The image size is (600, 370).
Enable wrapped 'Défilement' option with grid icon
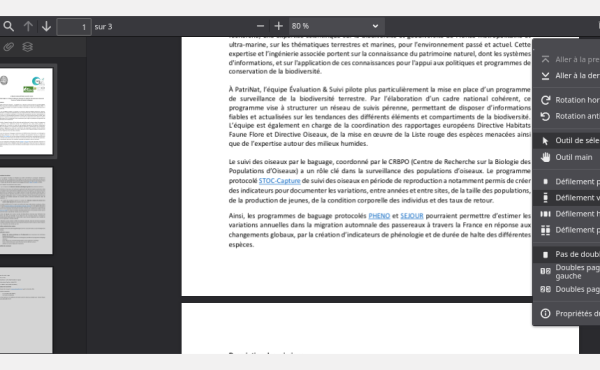(x=567, y=230)
